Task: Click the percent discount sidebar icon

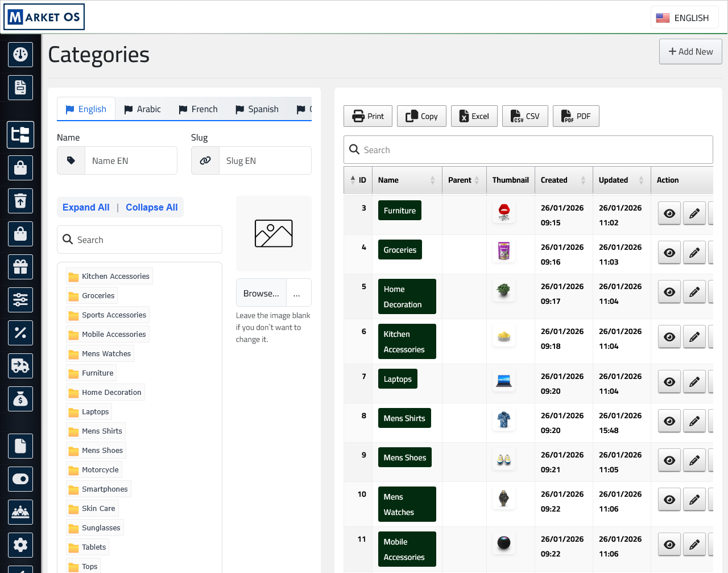Action: pyautogui.click(x=20, y=333)
